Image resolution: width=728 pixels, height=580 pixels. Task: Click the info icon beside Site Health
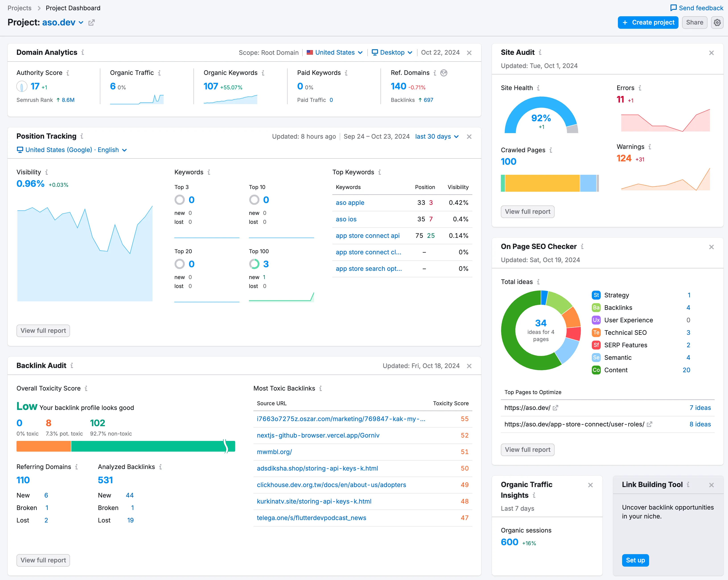[x=539, y=88]
